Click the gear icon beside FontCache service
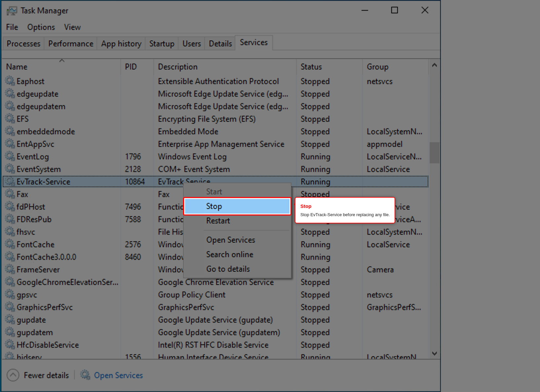 pyautogui.click(x=10, y=244)
